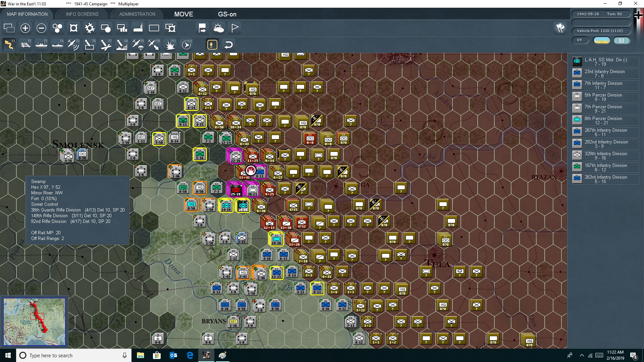Select 167th Infantry Division in list
This screenshot has width=644, height=362.
605,168
